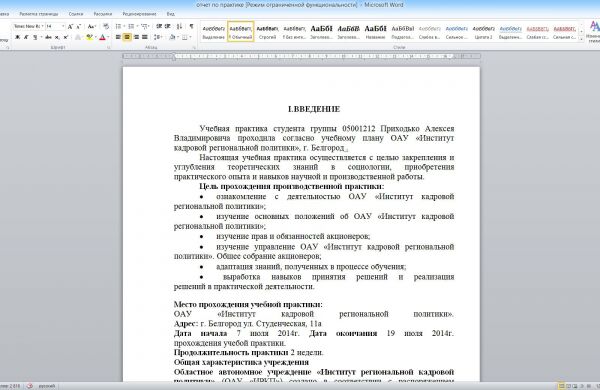Expand the styles gallery

(x=582, y=39)
